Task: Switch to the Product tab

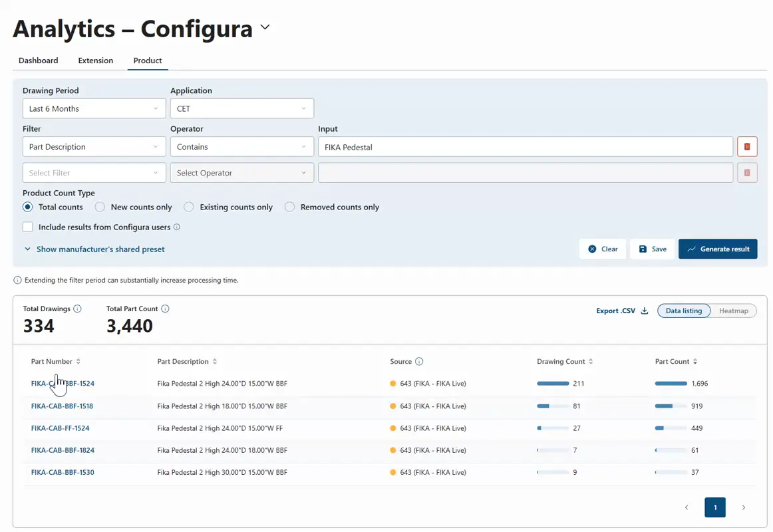Action: tap(148, 61)
